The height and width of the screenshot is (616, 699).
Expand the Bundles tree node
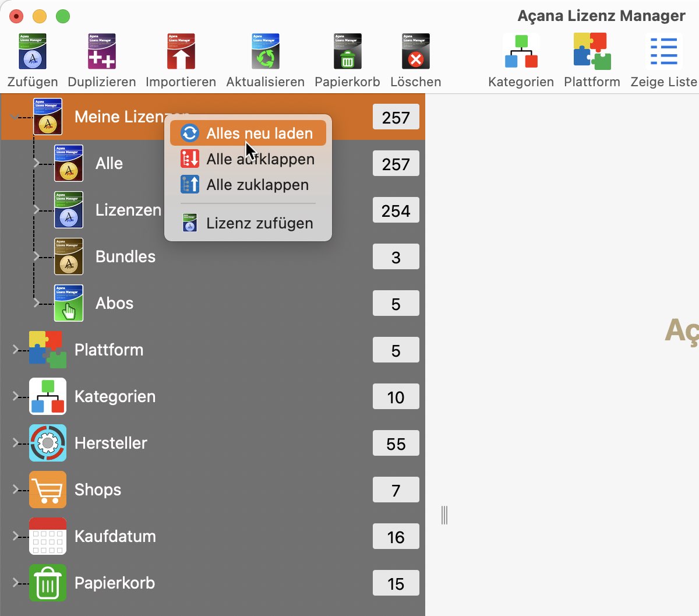click(36, 256)
